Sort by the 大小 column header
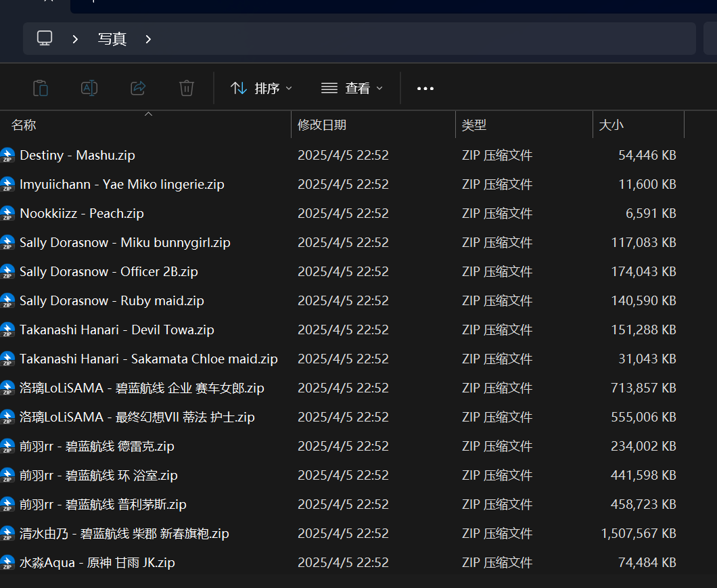717x588 pixels. [x=611, y=125]
